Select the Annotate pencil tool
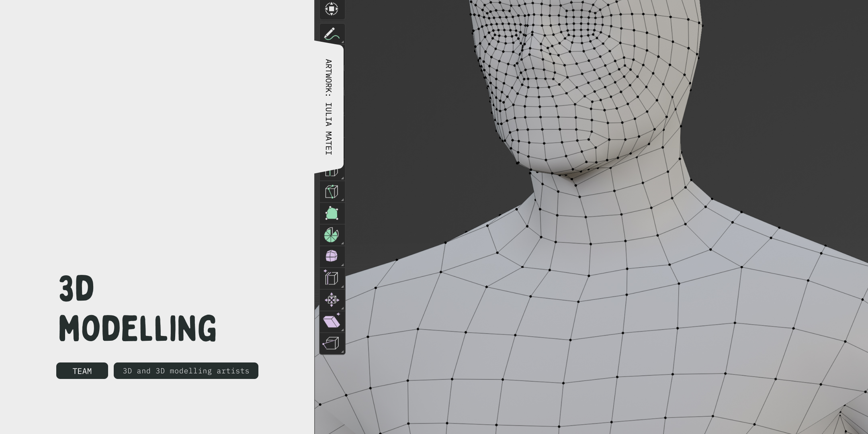The height and width of the screenshot is (434, 868). click(x=332, y=35)
